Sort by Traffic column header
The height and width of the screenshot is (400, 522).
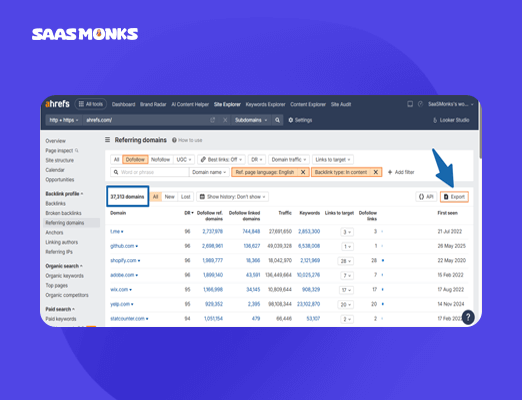(285, 213)
